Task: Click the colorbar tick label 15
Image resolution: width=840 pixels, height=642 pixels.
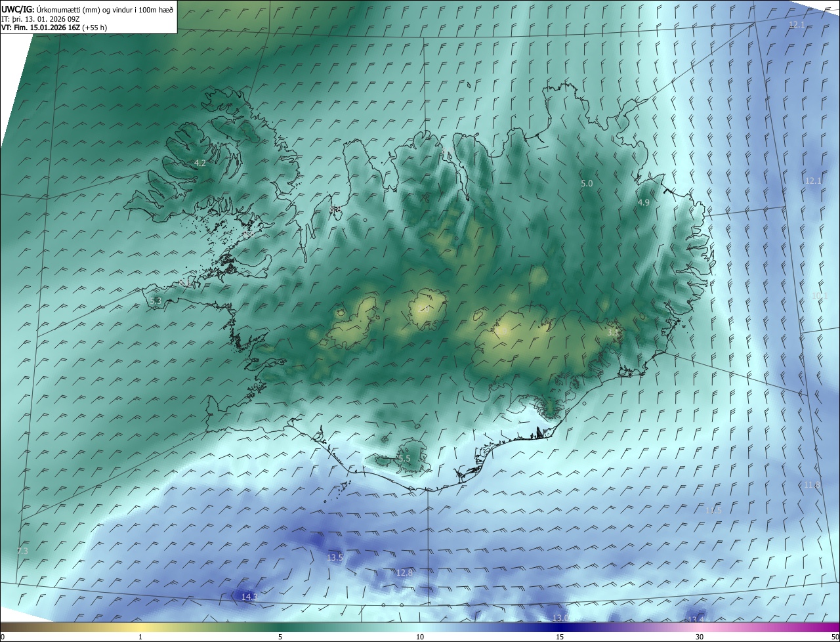Action: (x=560, y=637)
